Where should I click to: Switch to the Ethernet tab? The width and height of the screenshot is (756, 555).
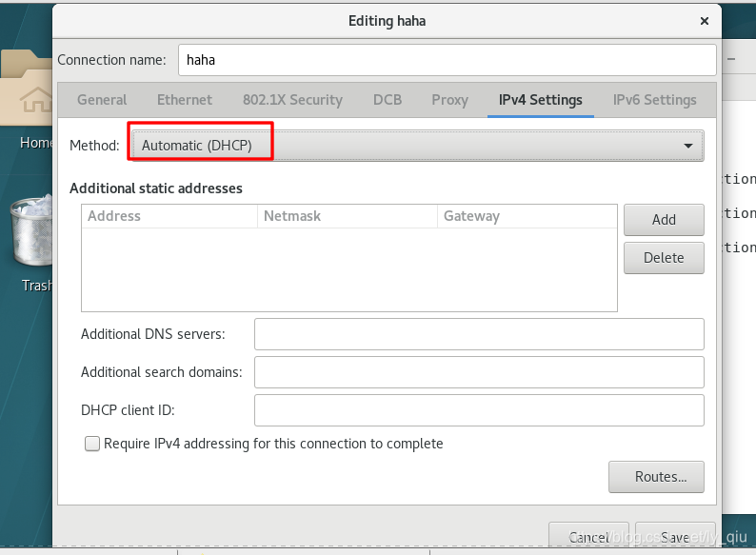(184, 100)
